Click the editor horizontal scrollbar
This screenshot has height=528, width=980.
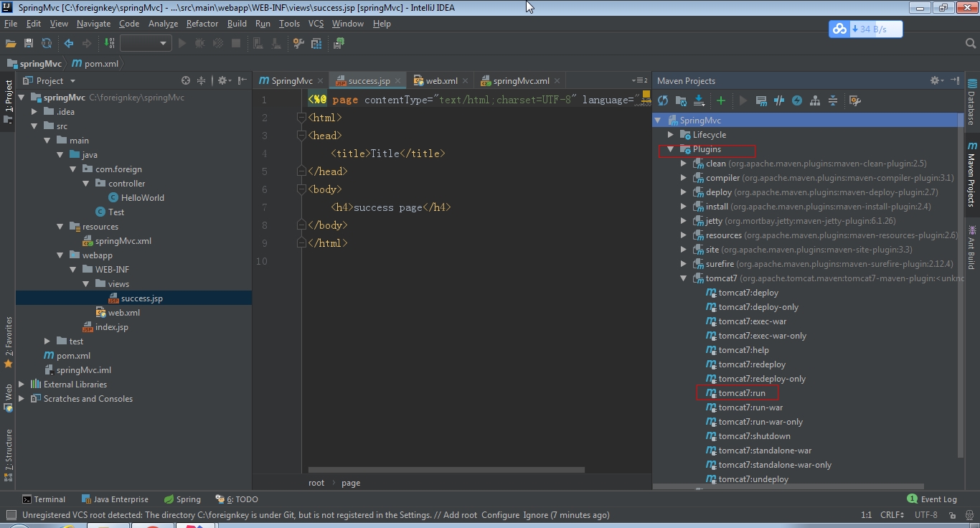click(x=446, y=471)
